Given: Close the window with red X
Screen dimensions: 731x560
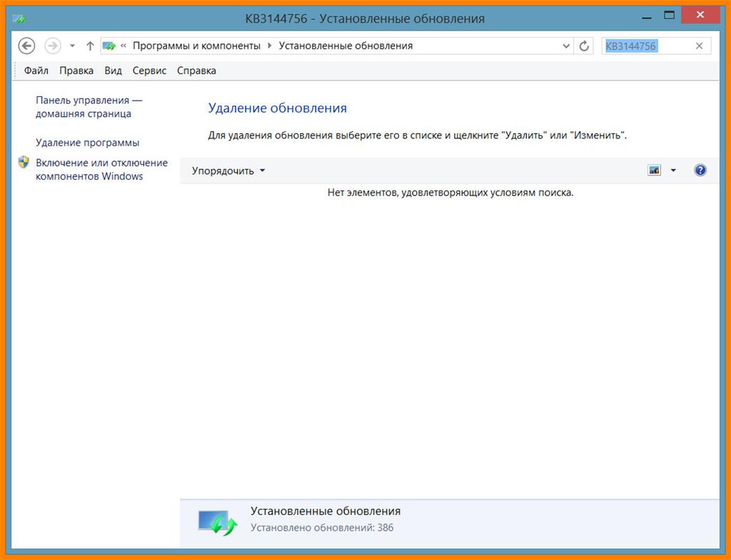Looking at the screenshot, I should tap(700, 15).
